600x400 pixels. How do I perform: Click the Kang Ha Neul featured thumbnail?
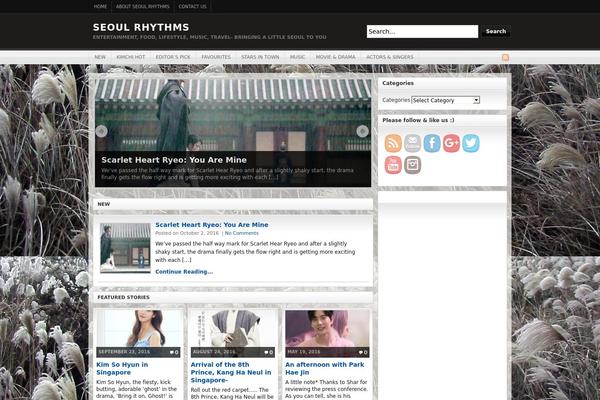point(233,333)
